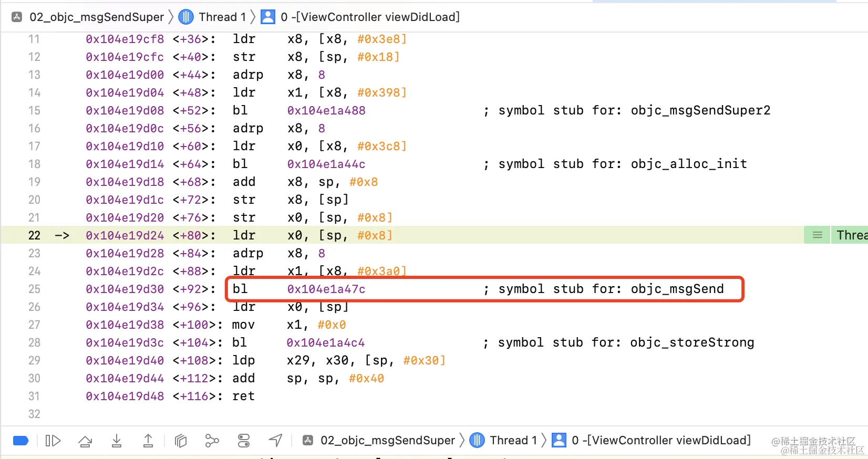Open the viewDidLoad frame menu in the top jump bar
The image size is (868, 459).
[370, 17]
